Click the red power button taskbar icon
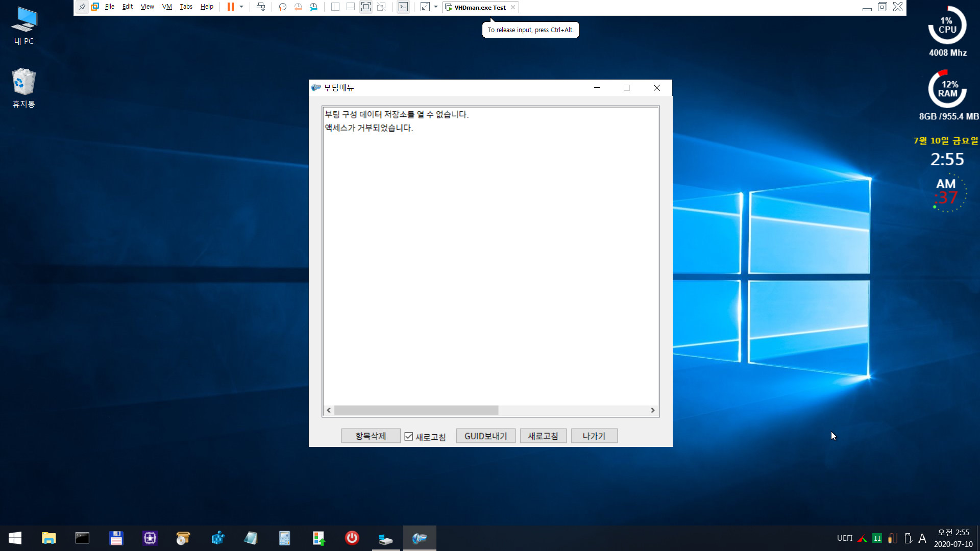This screenshot has width=980, height=551. click(352, 538)
